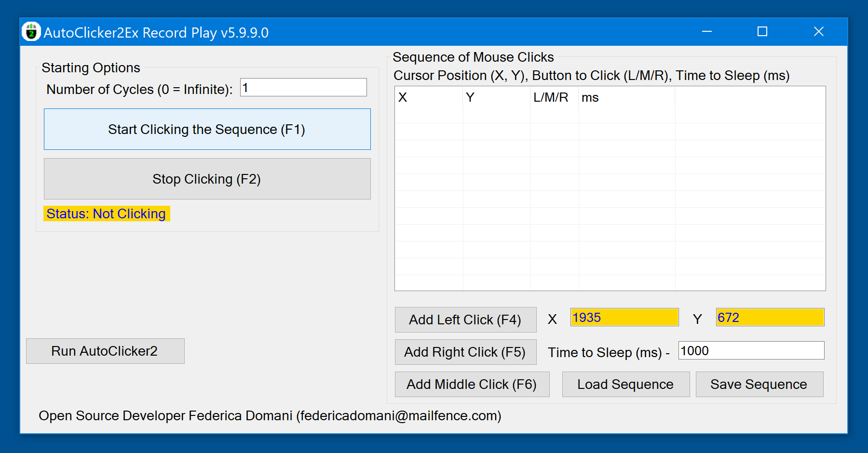Click the L/M/R column header

point(554,97)
